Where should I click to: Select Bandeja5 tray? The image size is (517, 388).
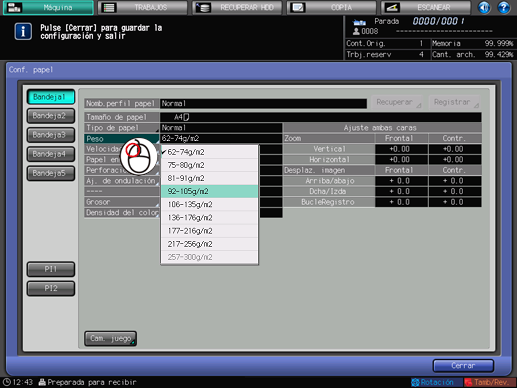pos(51,173)
